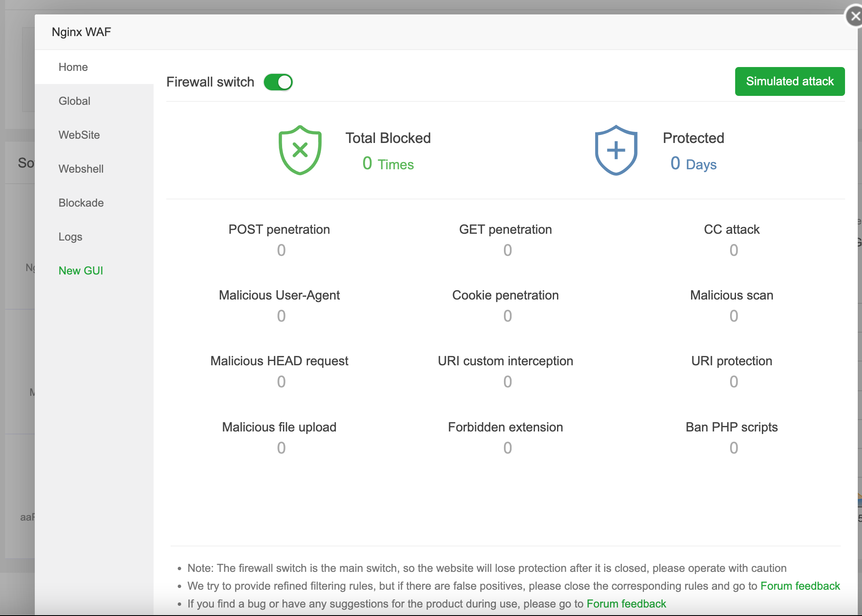Select the Webshell sidebar item

(x=81, y=169)
